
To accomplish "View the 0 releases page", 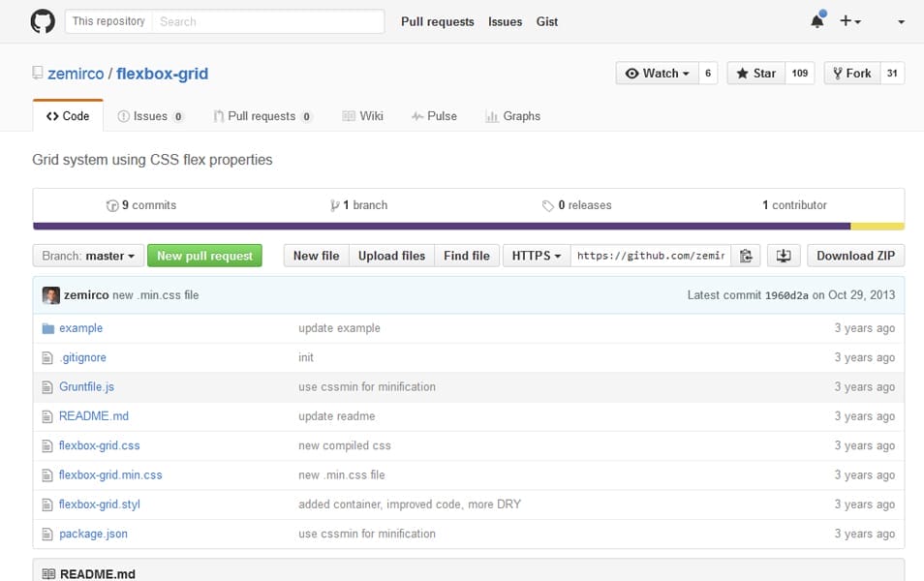I will pyautogui.click(x=577, y=205).
